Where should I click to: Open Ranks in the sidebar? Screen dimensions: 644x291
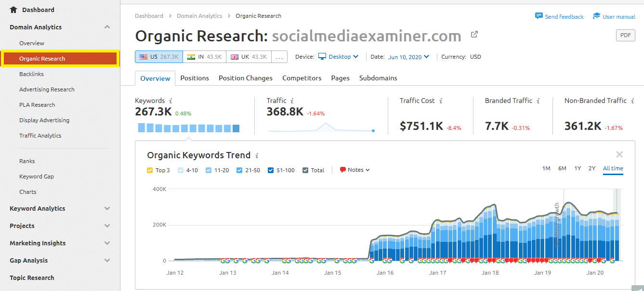pos(27,161)
